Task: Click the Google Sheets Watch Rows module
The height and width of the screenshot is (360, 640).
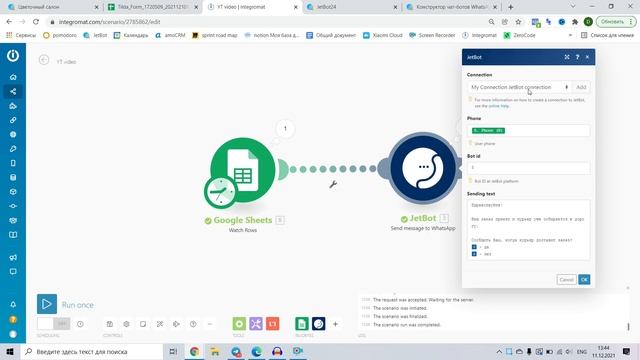Action: tap(243, 170)
